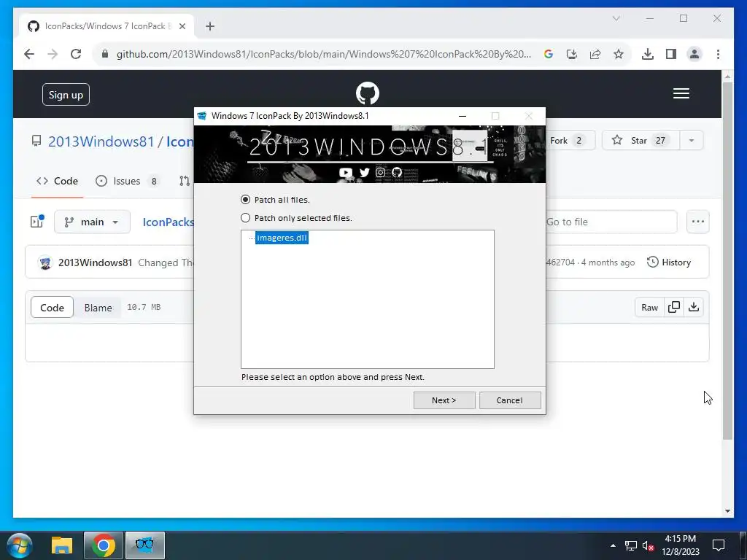This screenshot has height=560, width=747.
Task: Click the Go to file search field
Action: (x=611, y=222)
